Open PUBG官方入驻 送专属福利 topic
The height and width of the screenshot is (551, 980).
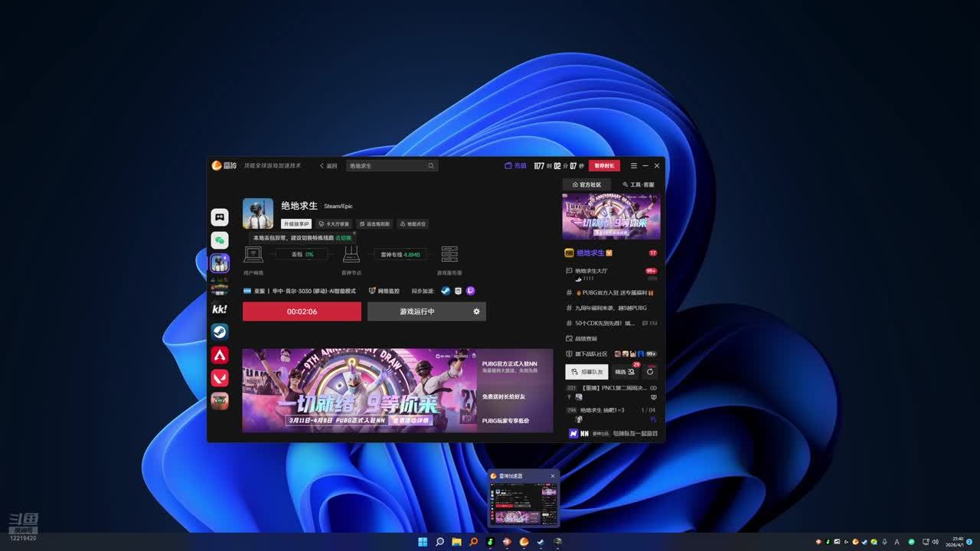coord(611,292)
